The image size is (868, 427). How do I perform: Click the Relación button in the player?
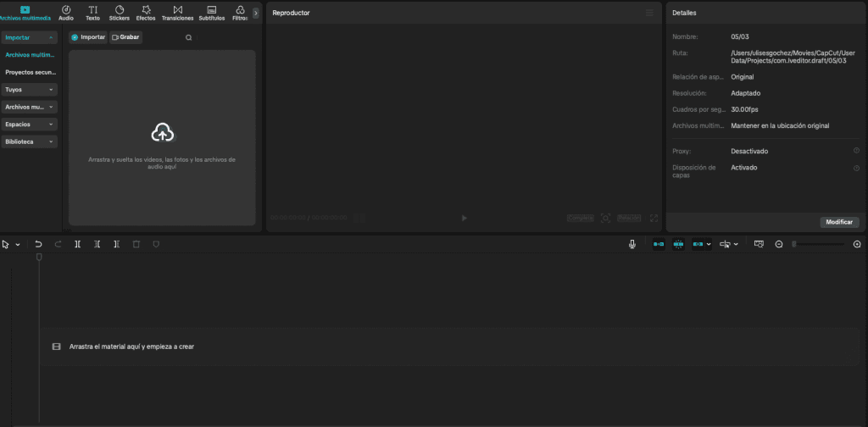tap(630, 218)
